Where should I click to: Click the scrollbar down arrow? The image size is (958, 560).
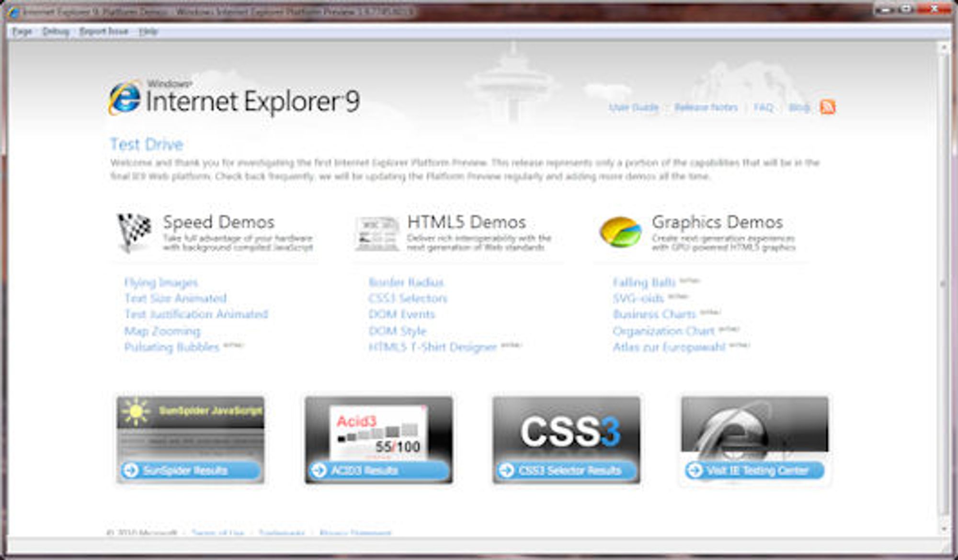[x=944, y=529]
